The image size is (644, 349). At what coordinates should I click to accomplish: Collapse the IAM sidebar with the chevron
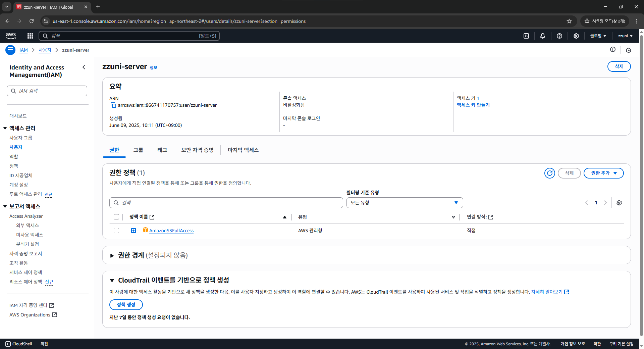tap(84, 67)
